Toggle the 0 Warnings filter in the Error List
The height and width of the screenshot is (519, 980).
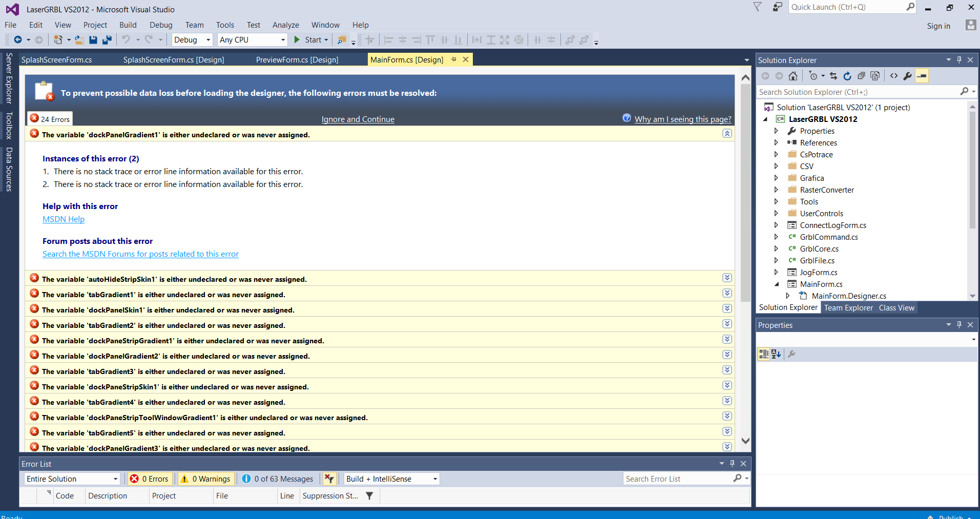coord(206,479)
